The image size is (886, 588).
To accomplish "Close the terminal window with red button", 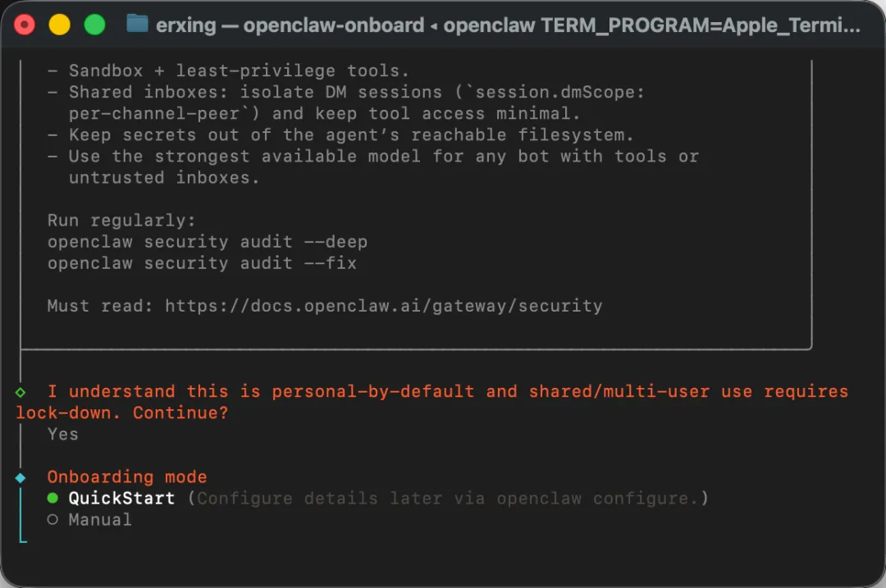I will coord(25,25).
